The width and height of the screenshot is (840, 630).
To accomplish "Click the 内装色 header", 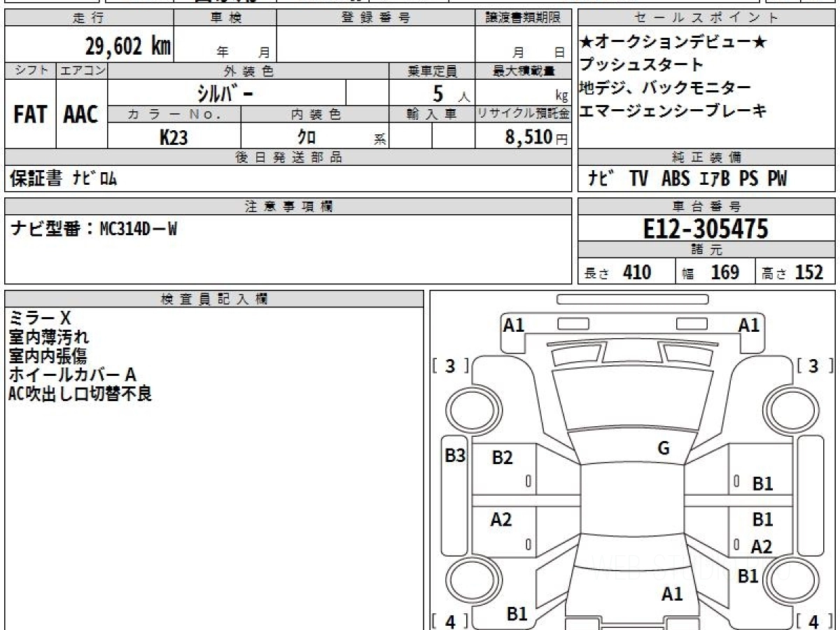I will click(315, 114).
